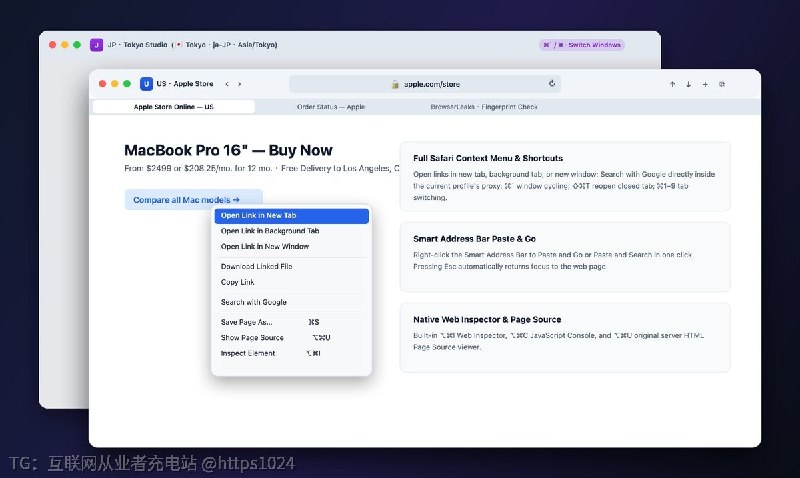Add a new tab with plus icon
This screenshot has height=478, width=800.
[705, 84]
